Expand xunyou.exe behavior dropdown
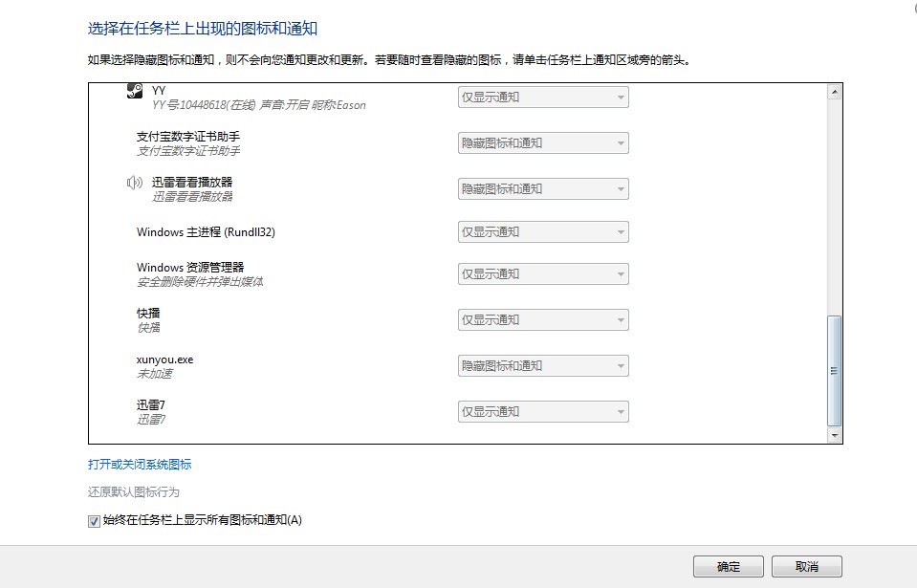Viewport: 917px width, 588px height. pos(543,366)
